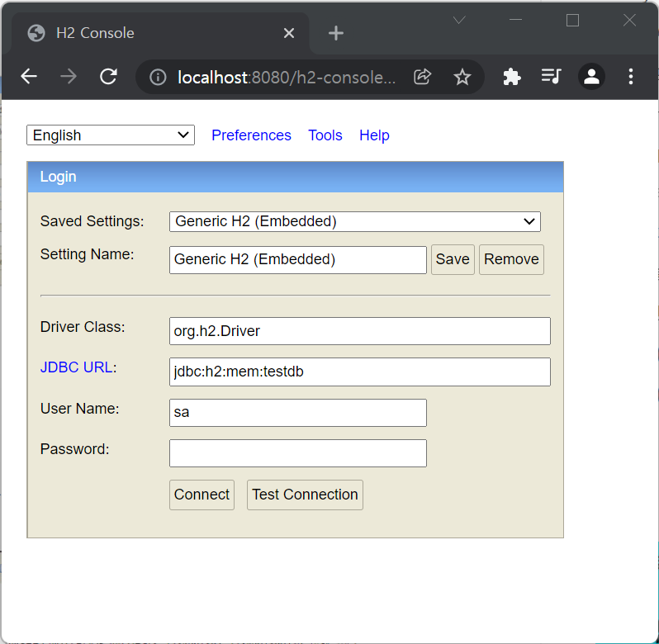Image resolution: width=659 pixels, height=644 pixels.
Task: Click the 'Driver Class:' label
Action: [x=83, y=327]
